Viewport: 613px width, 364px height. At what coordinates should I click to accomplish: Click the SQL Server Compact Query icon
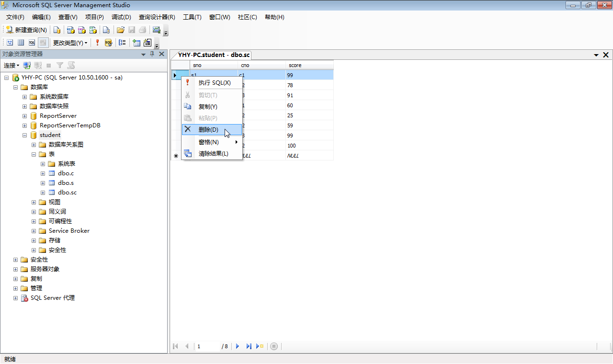click(x=106, y=30)
